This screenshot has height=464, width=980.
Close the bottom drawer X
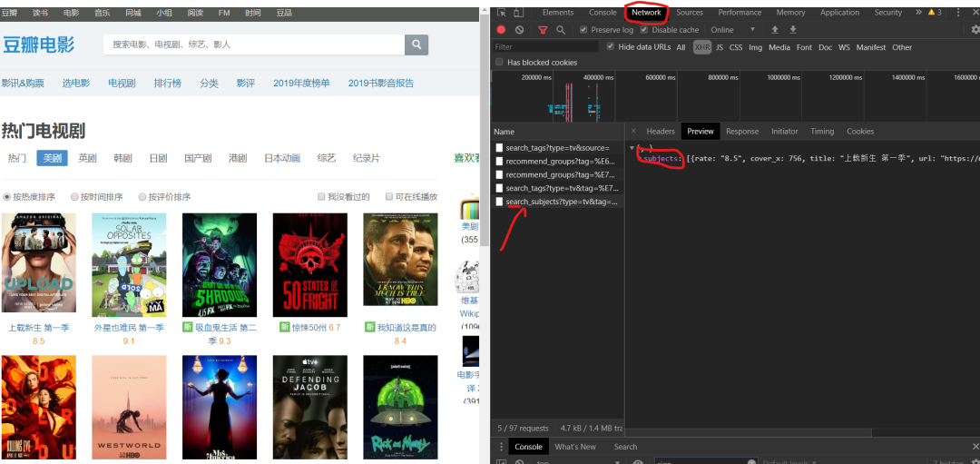[975, 447]
